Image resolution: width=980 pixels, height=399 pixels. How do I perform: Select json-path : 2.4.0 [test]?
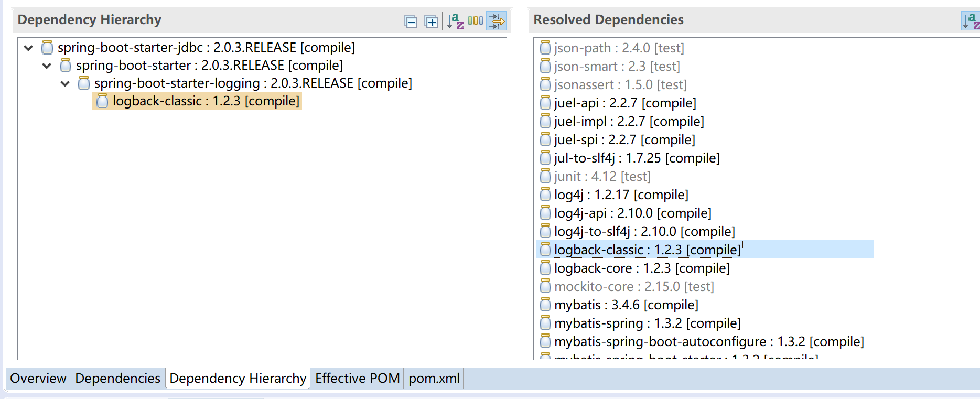click(619, 48)
